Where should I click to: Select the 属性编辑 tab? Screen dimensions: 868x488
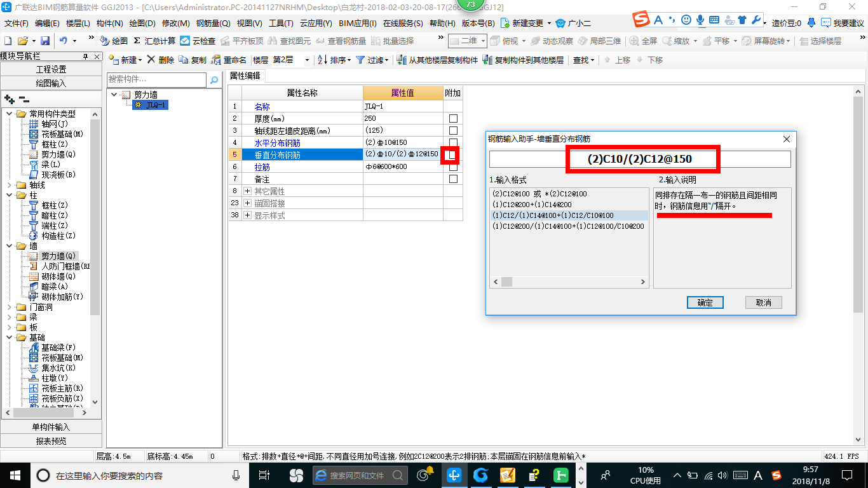click(245, 76)
